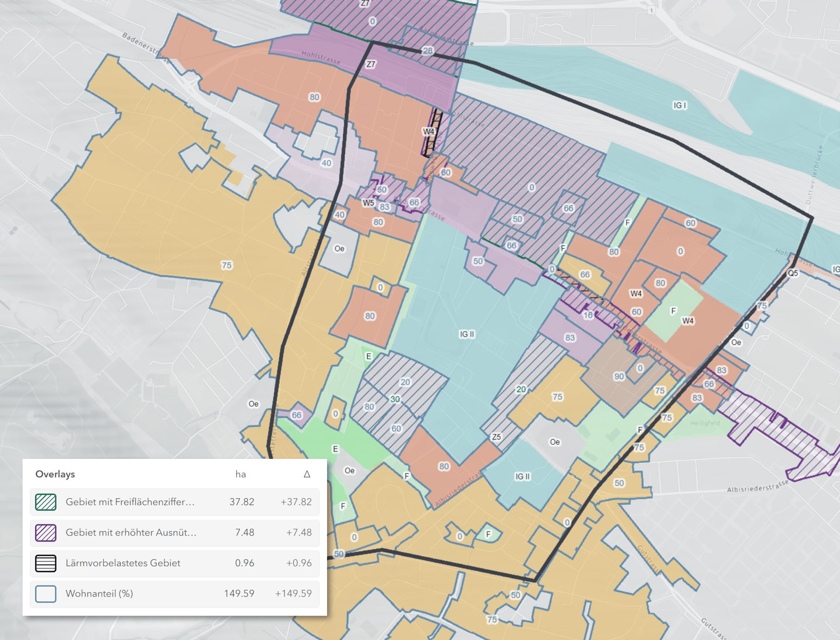
Task: Select the Z5 zone label marker
Action: click(496, 437)
